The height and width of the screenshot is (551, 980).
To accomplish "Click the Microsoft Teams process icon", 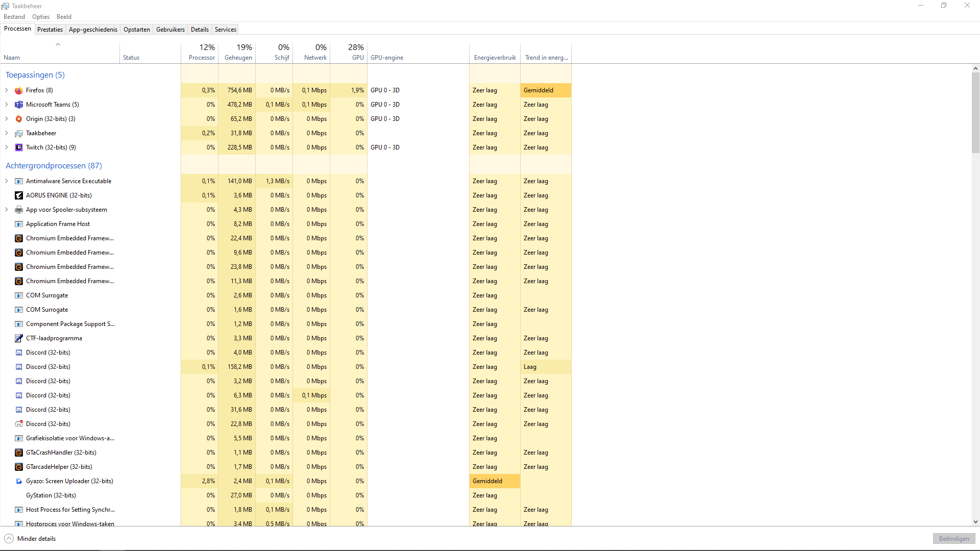I will 19,105.
